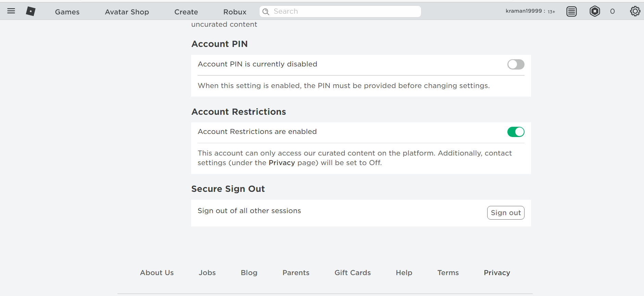The height and width of the screenshot is (296, 644).
Task: Open the Help footer link
Action: pos(404,273)
